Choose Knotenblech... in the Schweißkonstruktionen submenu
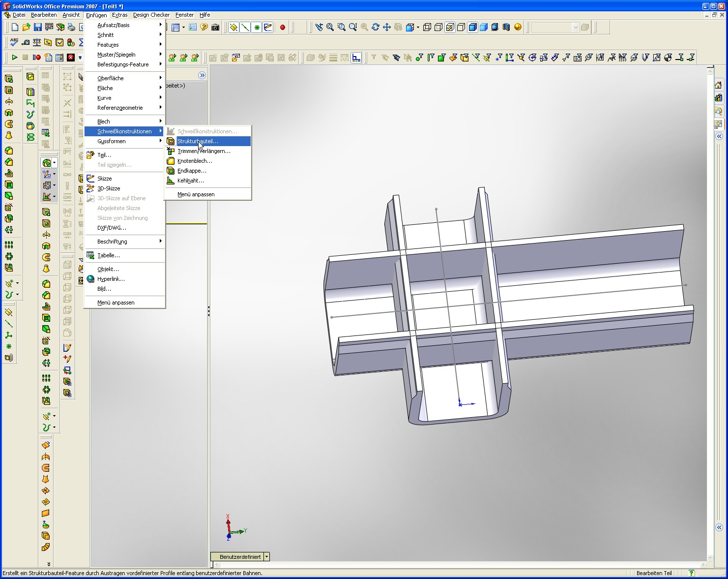This screenshot has height=579, width=728. 195,161
